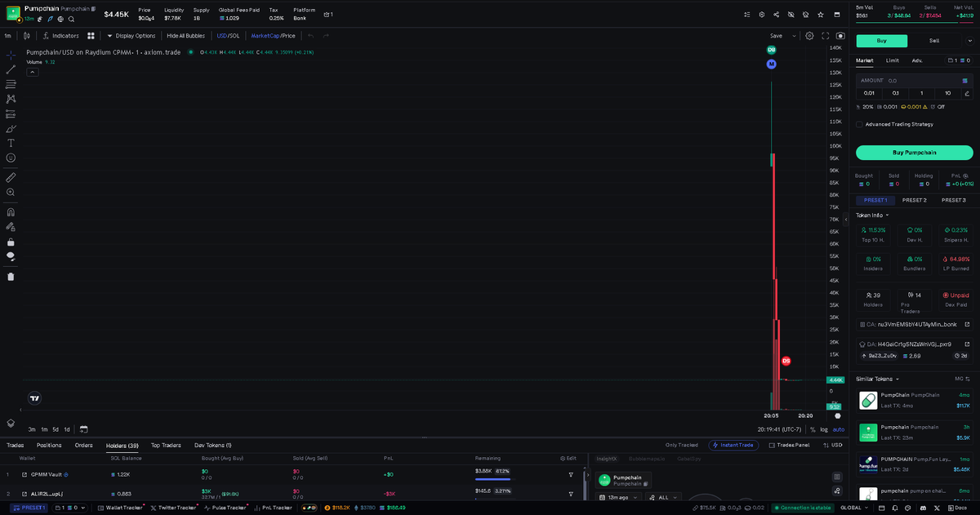The image size is (980, 515).
Task: Add Pumpchain to favorites star
Action: 821,15
